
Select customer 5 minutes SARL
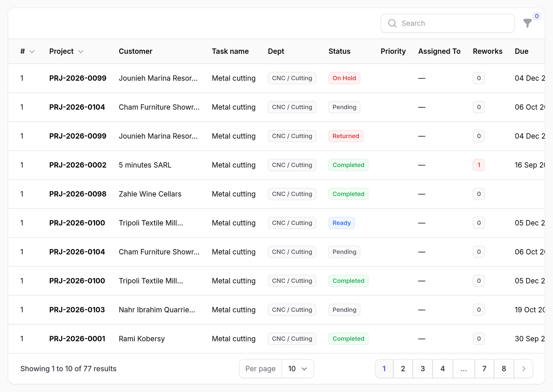tap(145, 165)
